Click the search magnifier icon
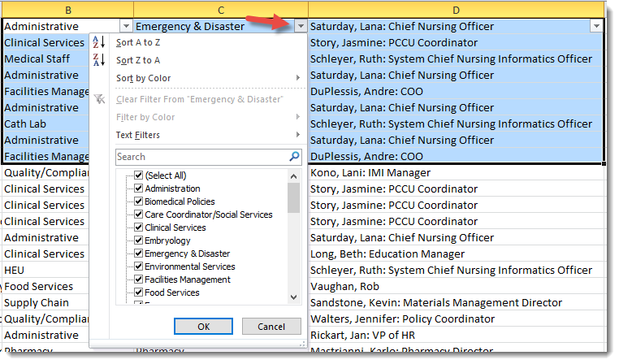The width and height of the screenshot is (619, 364). pos(294,157)
